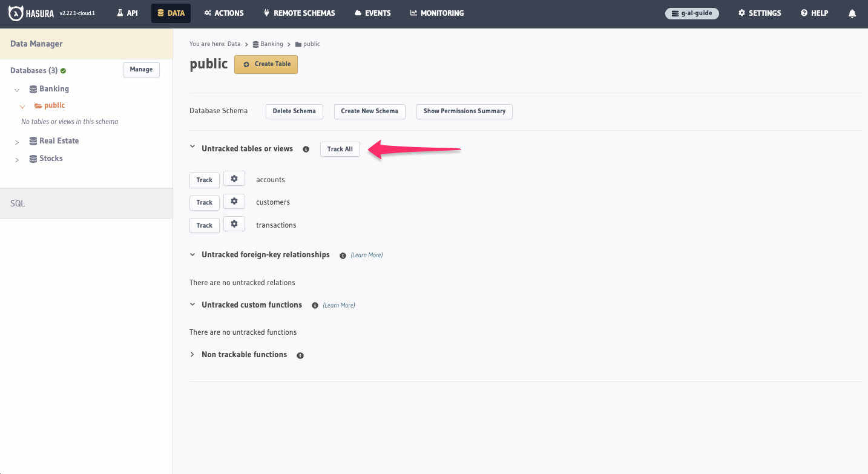Go to the Monitoring tab
Screen dimensions: 868x474
pyautogui.click(x=436, y=13)
